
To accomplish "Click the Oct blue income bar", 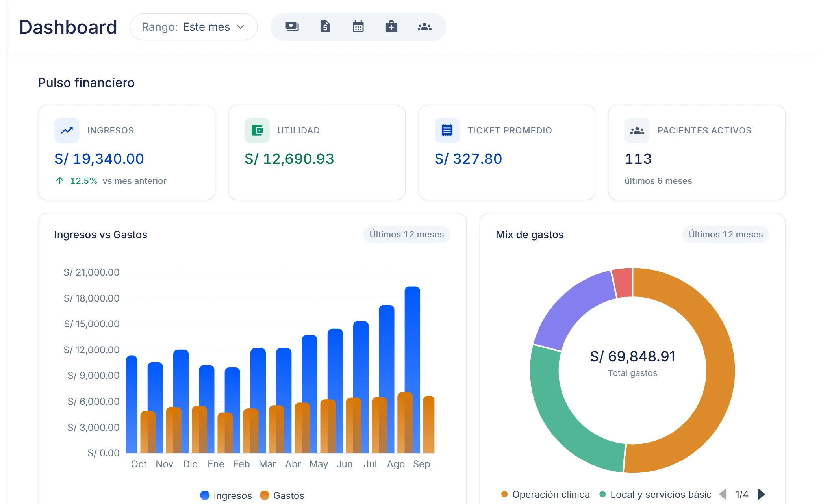I will tap(132, 404).
